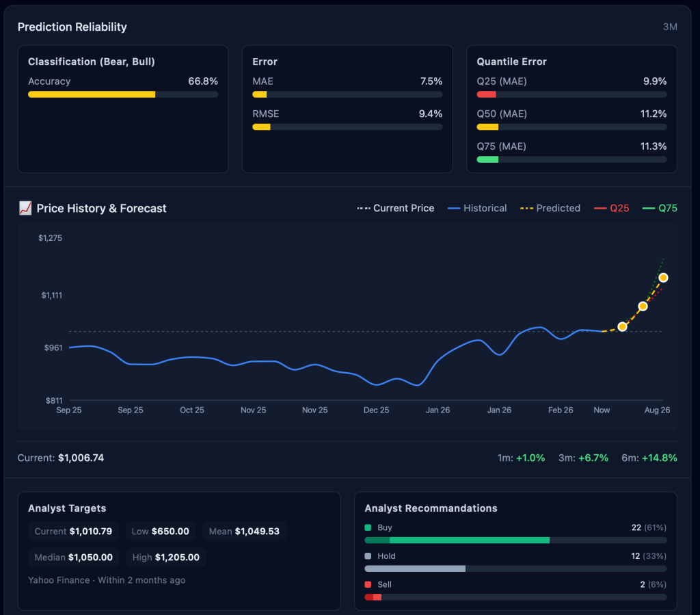The height and width of the screenshot is (615, 700).
Task: Click the Mean analyst target chip
Action: click(x=244, y=531)
